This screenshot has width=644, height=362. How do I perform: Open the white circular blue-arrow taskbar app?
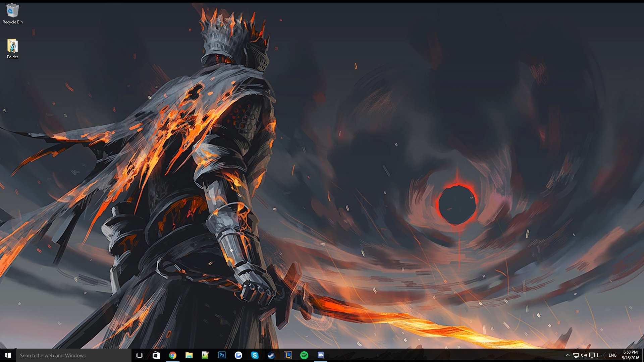[x=238, y=355]
